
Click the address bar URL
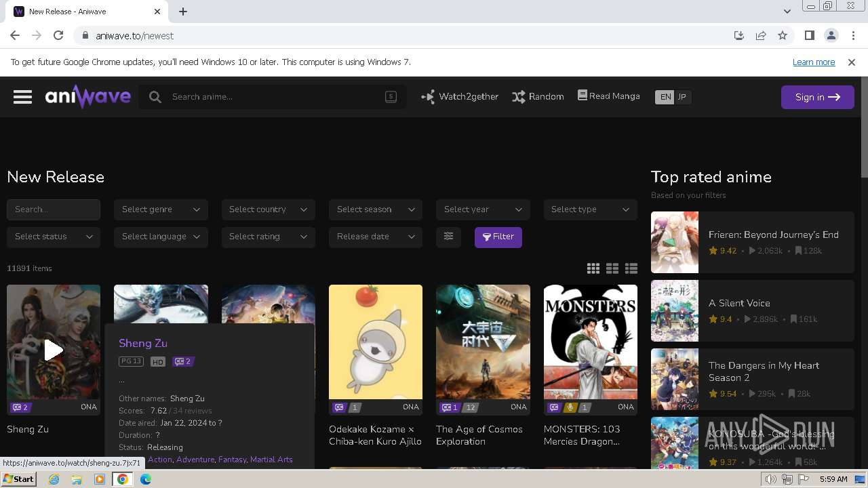(135, 35)
